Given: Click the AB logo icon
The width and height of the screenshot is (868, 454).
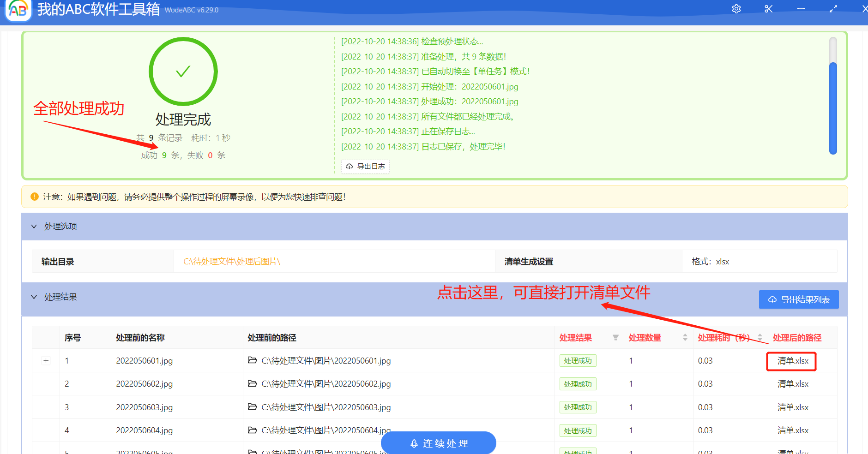Looking at the screenshot, I should 18,11.
